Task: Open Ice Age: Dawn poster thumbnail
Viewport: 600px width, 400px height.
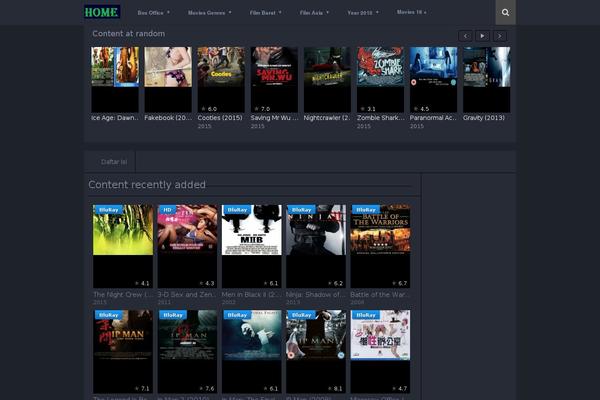Action: (115, 80)
